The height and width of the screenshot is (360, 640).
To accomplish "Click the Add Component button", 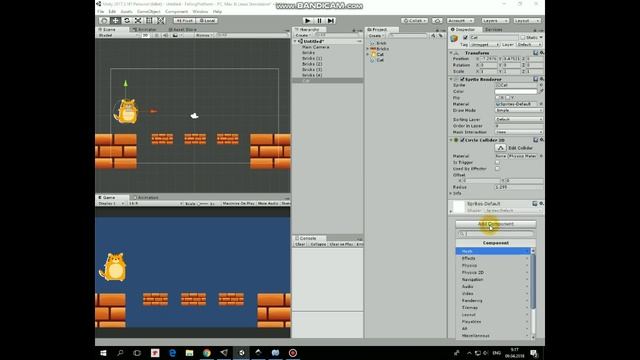I will pyautogui.click(x=496, y=224).
